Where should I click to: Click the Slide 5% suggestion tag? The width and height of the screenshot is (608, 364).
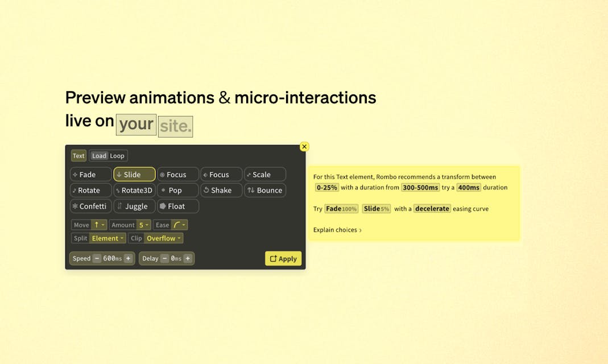tap(376, 209)
